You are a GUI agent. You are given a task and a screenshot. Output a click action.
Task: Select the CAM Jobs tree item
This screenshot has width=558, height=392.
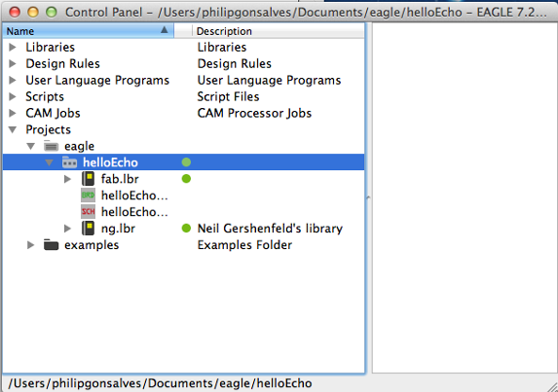[53, 113]
